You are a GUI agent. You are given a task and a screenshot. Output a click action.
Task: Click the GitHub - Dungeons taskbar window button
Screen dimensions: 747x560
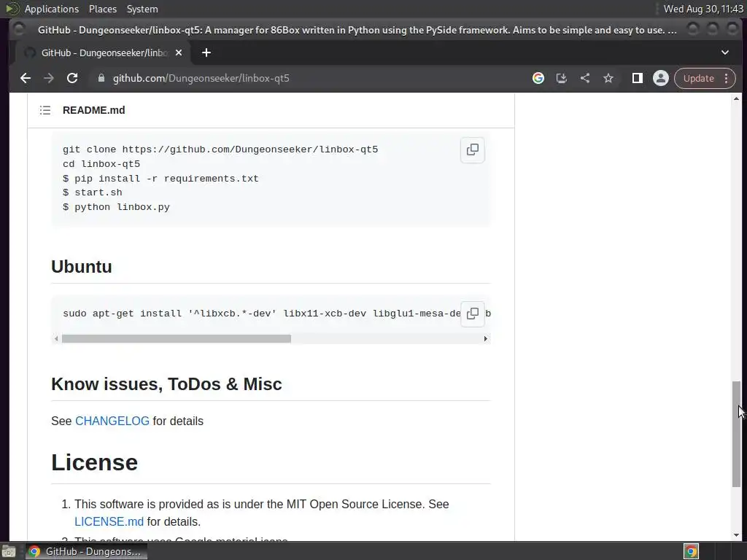[x=86, y=551]
